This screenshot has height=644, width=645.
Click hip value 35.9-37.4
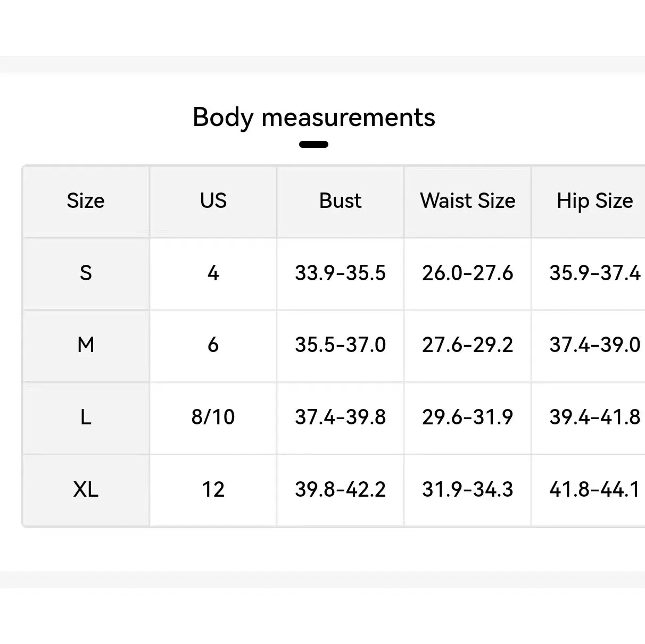595,273
